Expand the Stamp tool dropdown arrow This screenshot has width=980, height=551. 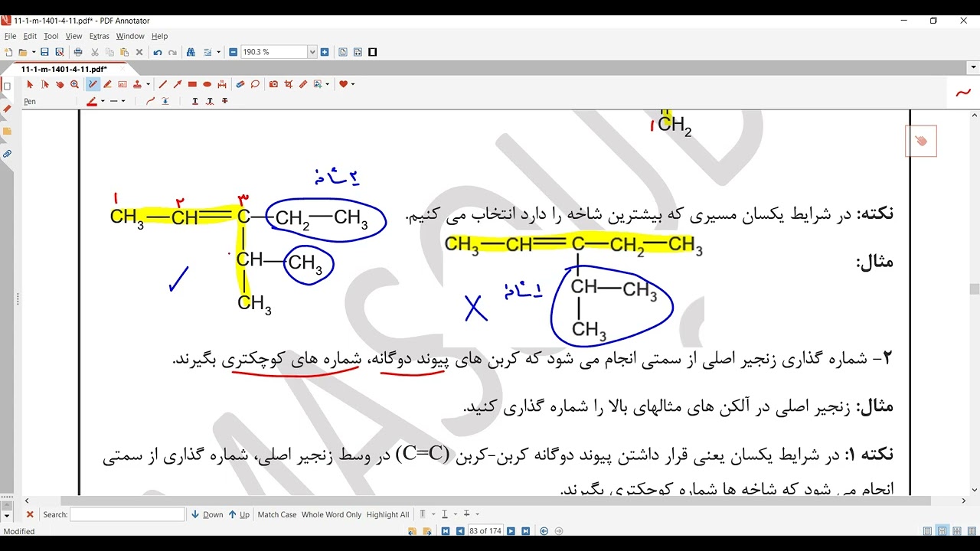[147, 84]
